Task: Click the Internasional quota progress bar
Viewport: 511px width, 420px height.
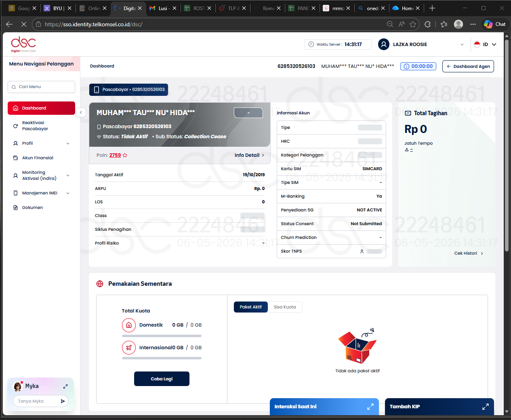Action: pos(162,358)
